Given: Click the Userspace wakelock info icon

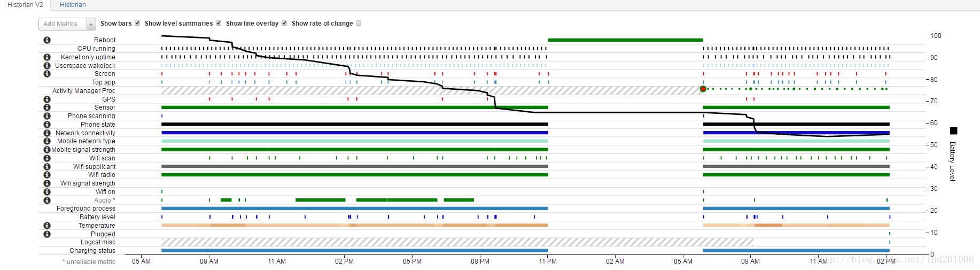Looking at the screenshot, I should 47,66.
